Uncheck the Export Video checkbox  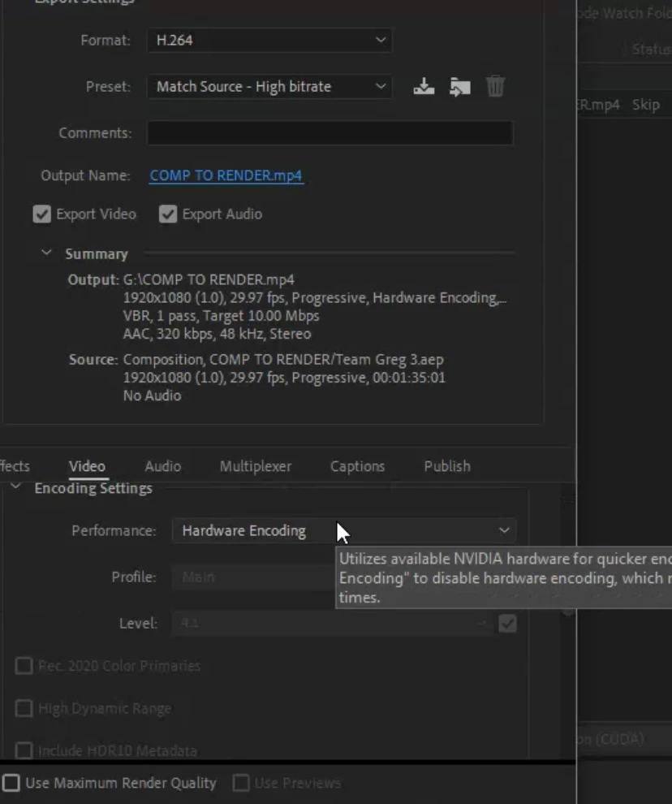click(42, 214)
